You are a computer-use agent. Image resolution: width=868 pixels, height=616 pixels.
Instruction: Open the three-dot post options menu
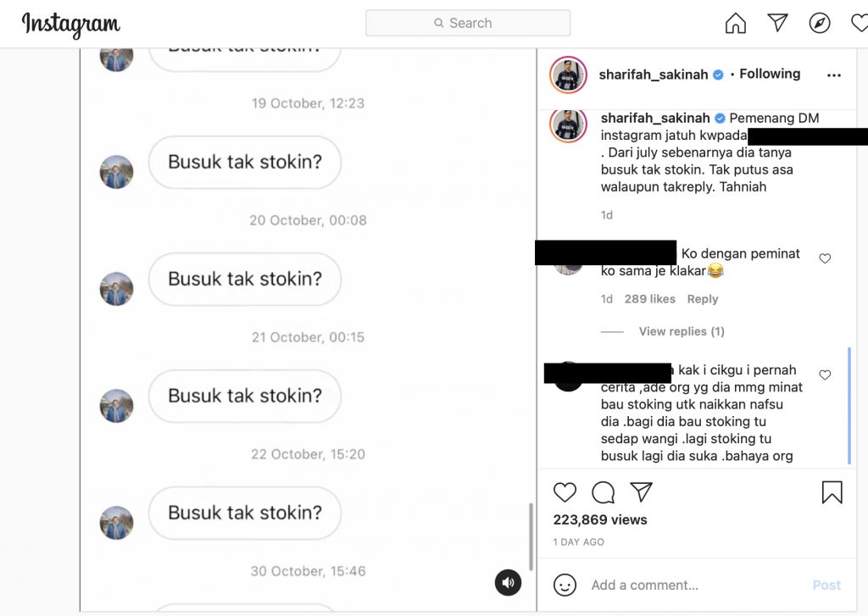click(834, 75)
